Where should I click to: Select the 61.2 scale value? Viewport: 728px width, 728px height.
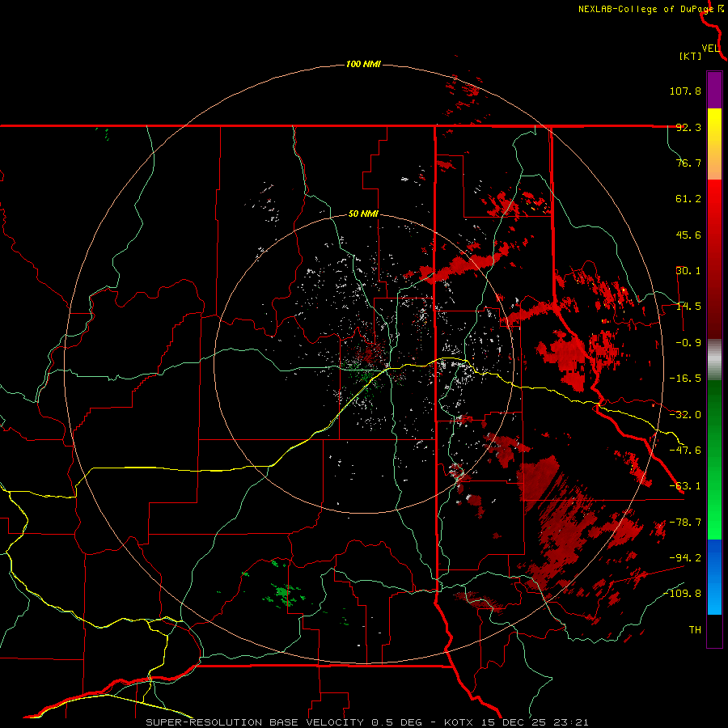tap(688, 199)
